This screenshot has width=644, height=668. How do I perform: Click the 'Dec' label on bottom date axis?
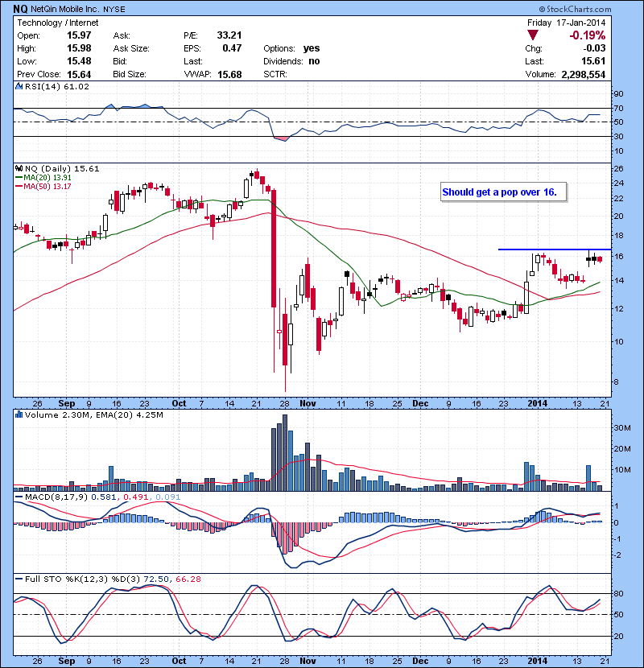420,661
